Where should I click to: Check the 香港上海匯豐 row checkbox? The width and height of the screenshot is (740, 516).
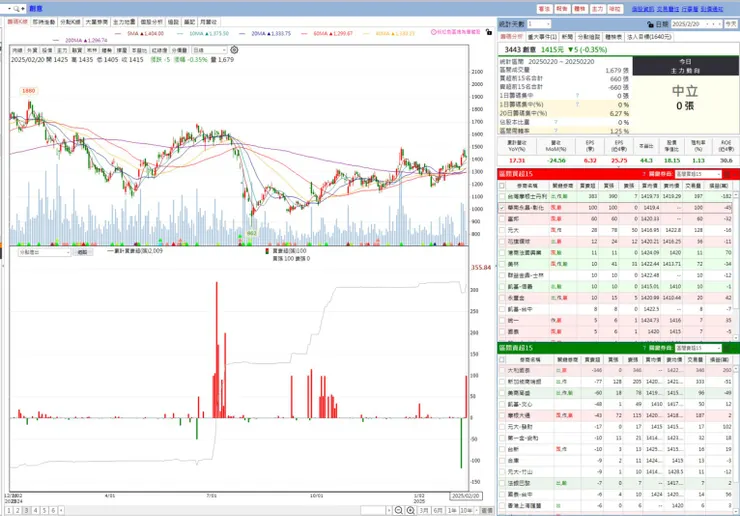pyautogui.click(x=502, y=506)
